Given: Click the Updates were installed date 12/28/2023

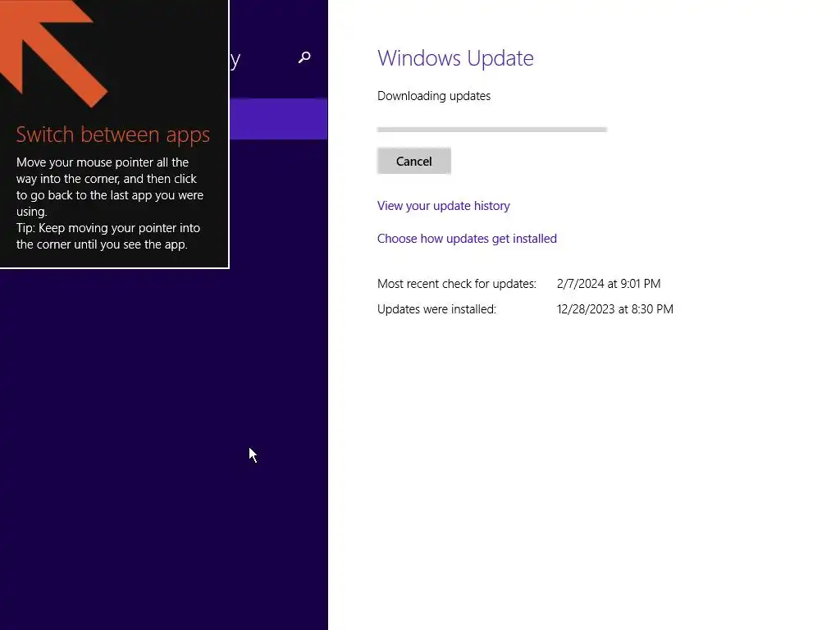Looking at the screenshot, I should 615,309.
